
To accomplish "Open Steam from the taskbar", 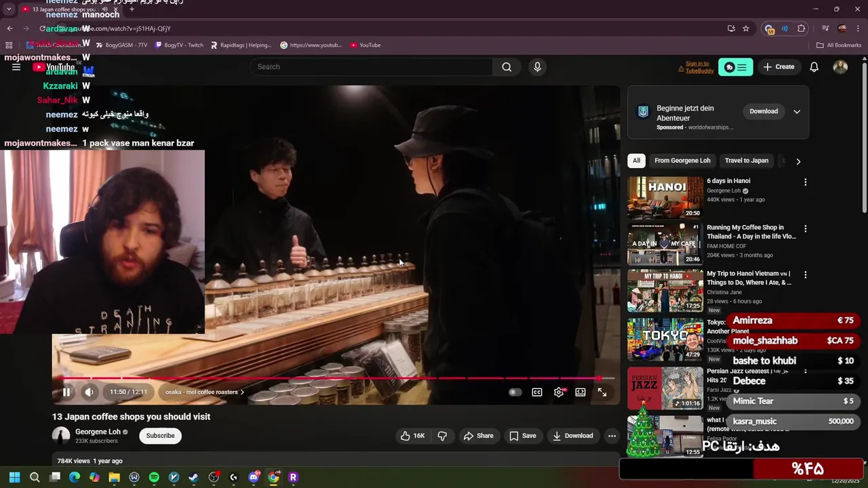I will pos(194,477).
